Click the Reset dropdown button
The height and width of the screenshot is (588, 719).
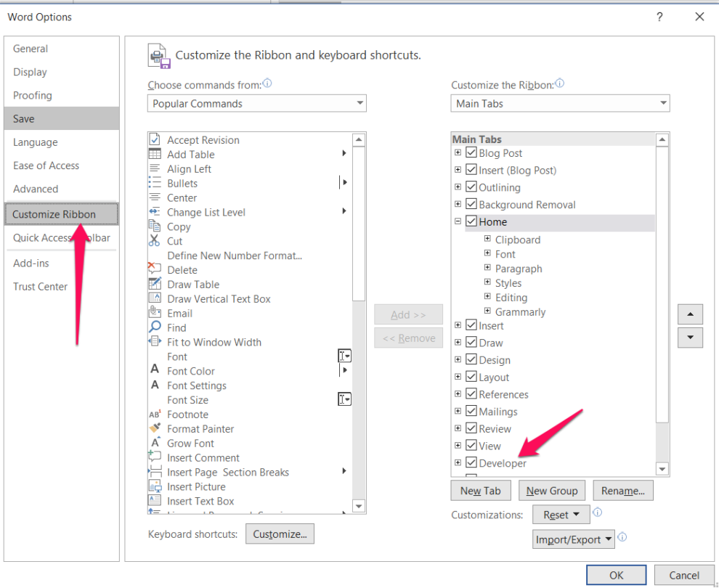pos(561,514)
